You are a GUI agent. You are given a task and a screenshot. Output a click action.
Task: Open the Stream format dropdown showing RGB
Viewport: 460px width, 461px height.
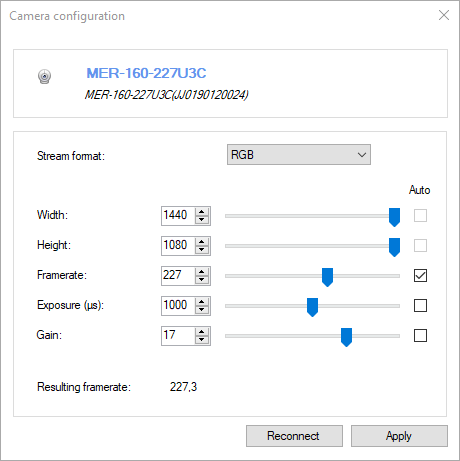[x=299, y=155]
